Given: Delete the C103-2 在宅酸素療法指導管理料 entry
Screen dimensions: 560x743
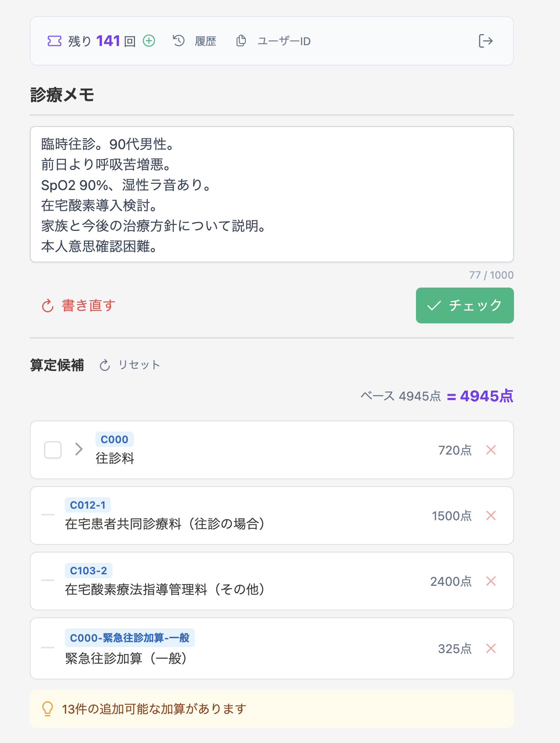Looking at the screenshot, I should click(491, 581).
